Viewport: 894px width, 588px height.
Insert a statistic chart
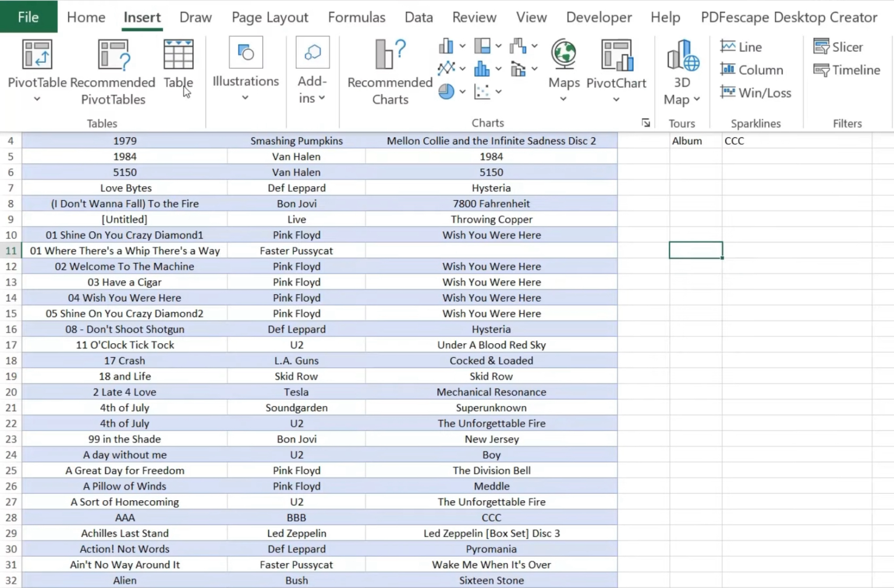482,69
